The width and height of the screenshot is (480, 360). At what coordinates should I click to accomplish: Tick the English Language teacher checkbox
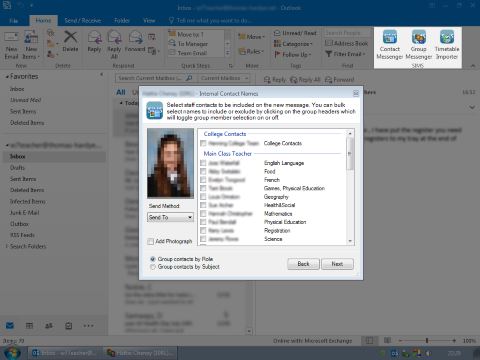click(203, 163)
